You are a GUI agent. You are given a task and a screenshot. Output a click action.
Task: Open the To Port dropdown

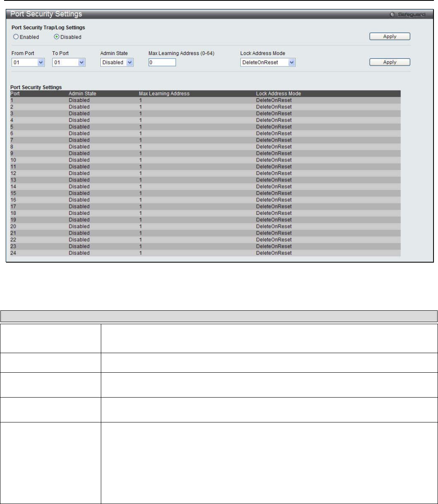click(69, 62)
